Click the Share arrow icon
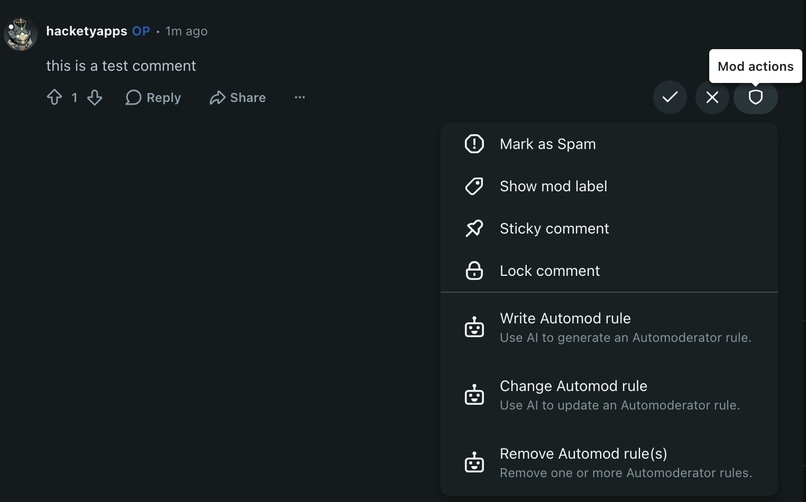Image resolution: width=806 pixels, height=502 pixels. 217,97
